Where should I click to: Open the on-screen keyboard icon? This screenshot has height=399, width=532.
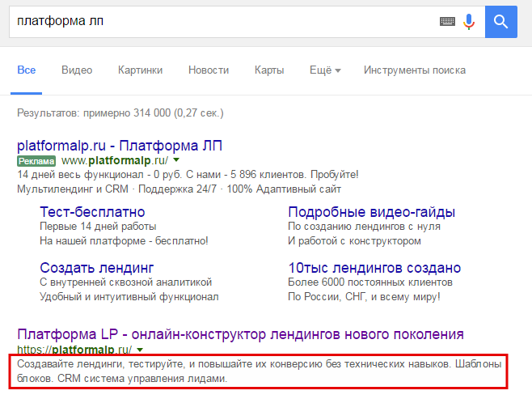pyautogui.click(x=447, y=22)
